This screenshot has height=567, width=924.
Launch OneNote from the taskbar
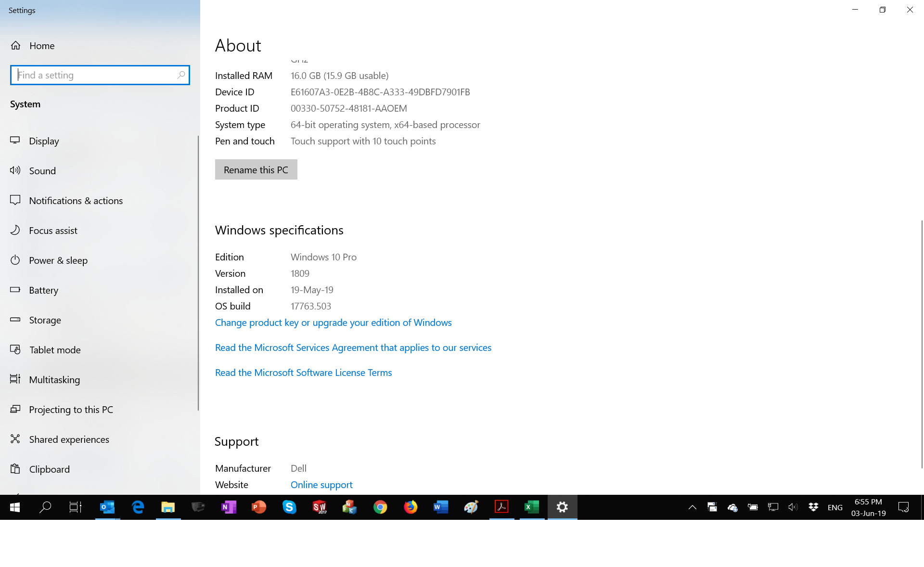click(x=229, y=507)
